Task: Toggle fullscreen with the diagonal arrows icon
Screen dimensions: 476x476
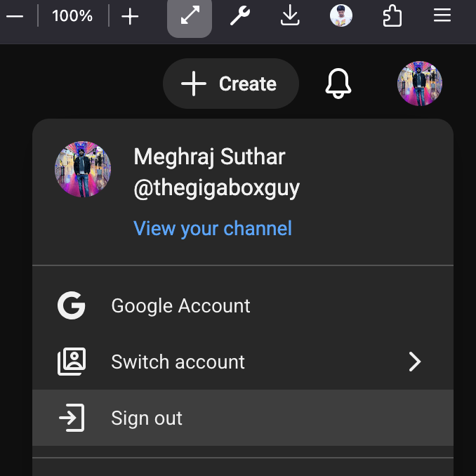Action: click(x=190, y=15)
